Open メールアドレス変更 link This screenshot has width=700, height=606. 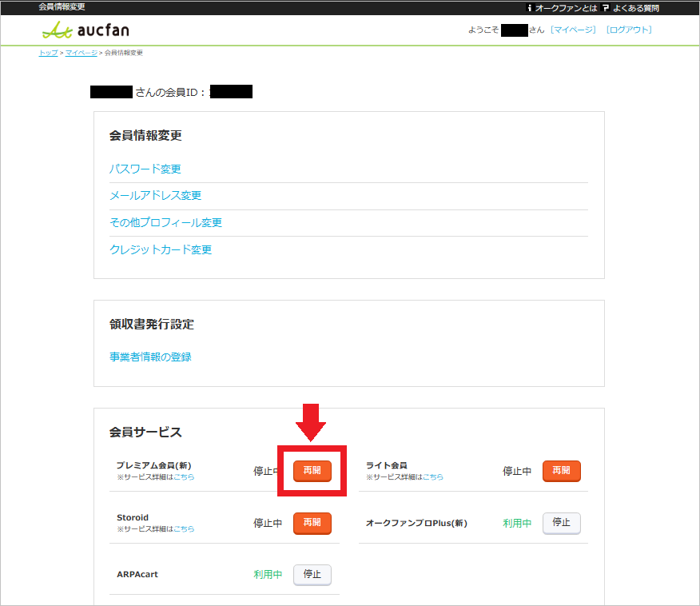(x=155, y=196)
